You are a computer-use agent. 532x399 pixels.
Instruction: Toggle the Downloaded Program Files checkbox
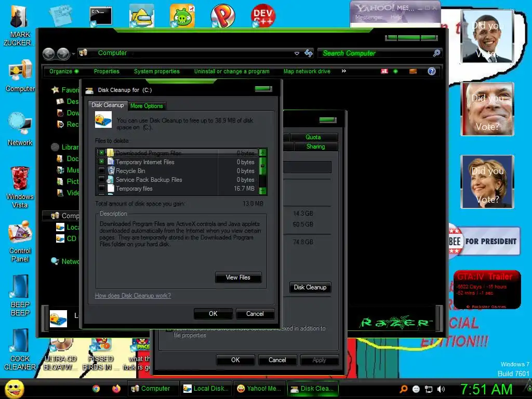tap(101, 153)
